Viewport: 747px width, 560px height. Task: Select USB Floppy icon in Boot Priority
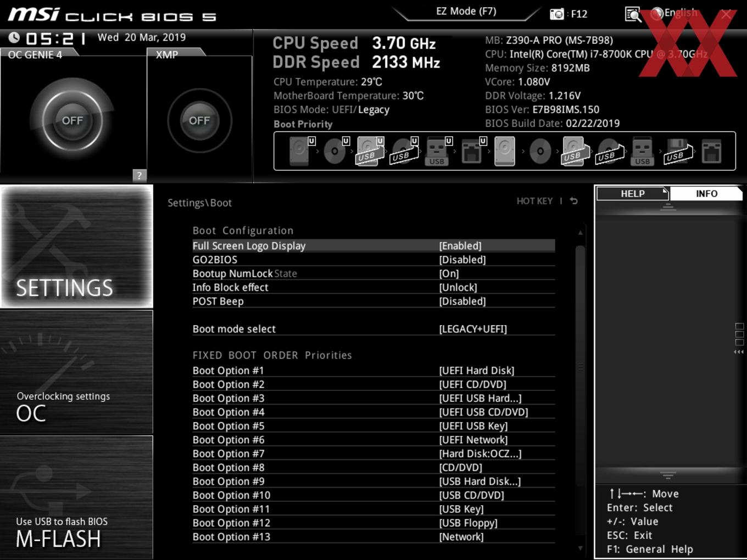coord(677,151)
